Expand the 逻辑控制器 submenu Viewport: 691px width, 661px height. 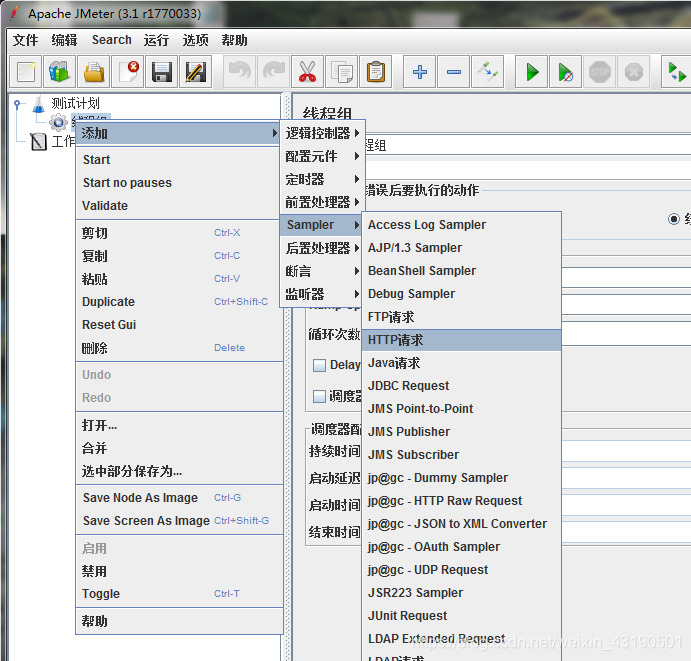click(x=323, y=133)
